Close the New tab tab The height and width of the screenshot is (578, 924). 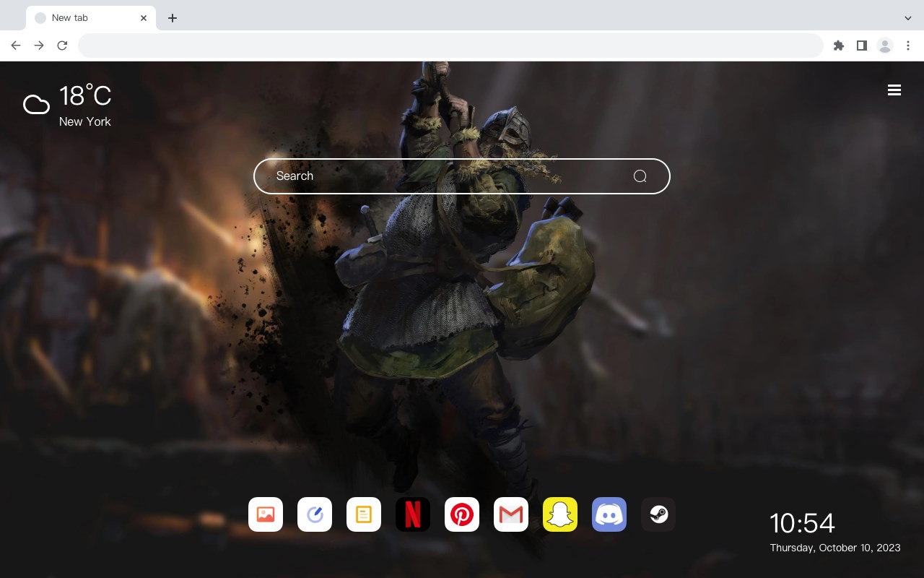click(144, 18)
